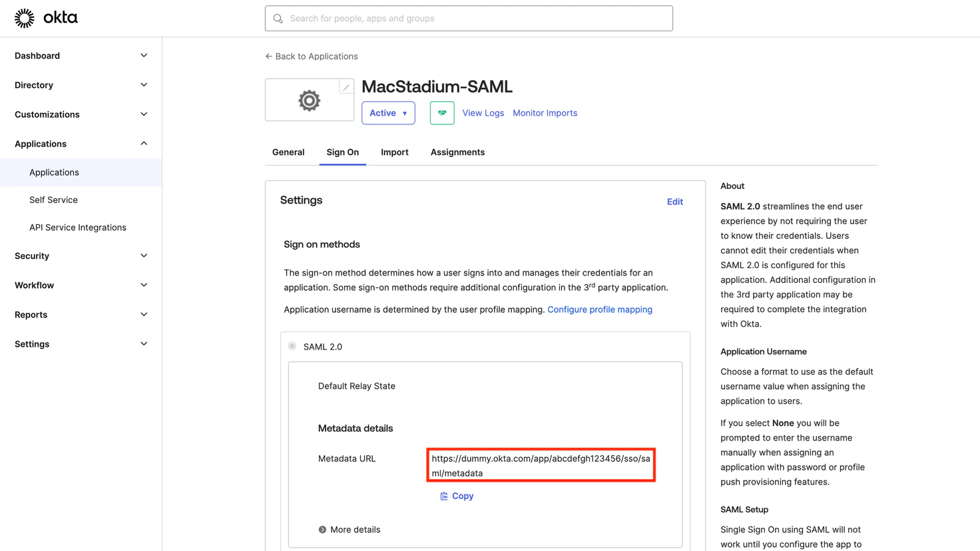Click the Default Relay State label
This screenshot has height=551, width=980.
pos(357,386)
